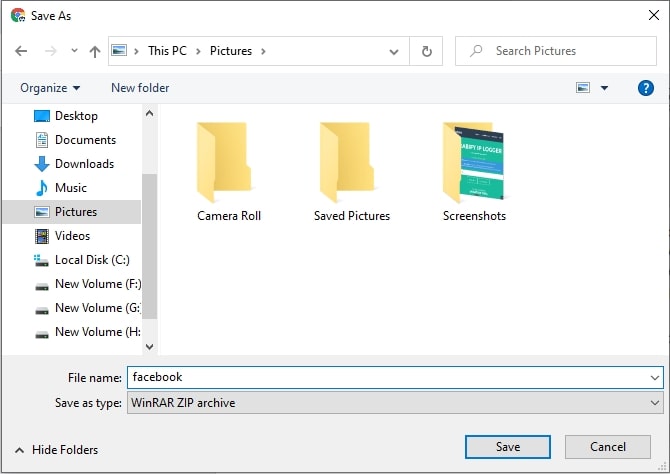Screen dimensions: 670x474
Task: Collapse folders with Hide Folders
Action: pyautogui.click(x=56, y=450)
